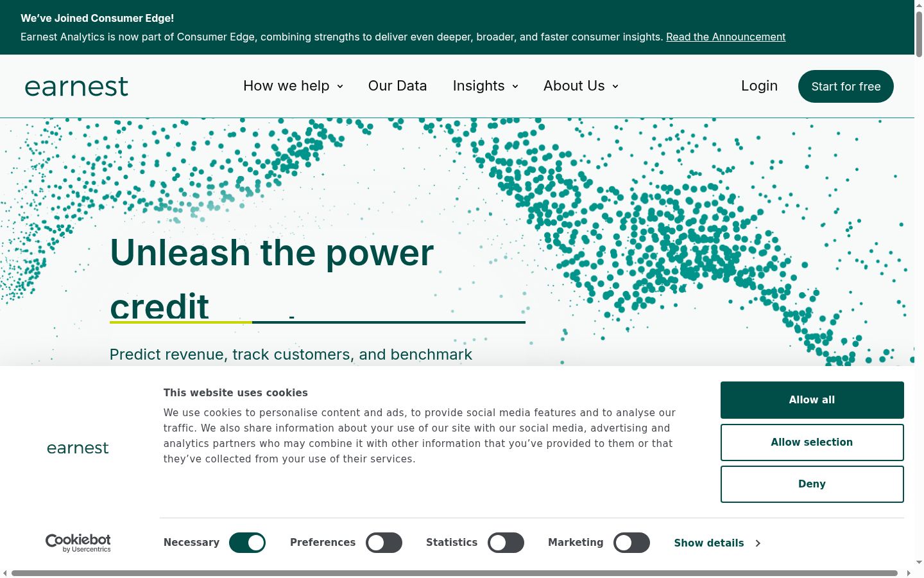Screen dimensions: 924x578
Task: Turn on the Statistics cookies switch
Action: 506,543
